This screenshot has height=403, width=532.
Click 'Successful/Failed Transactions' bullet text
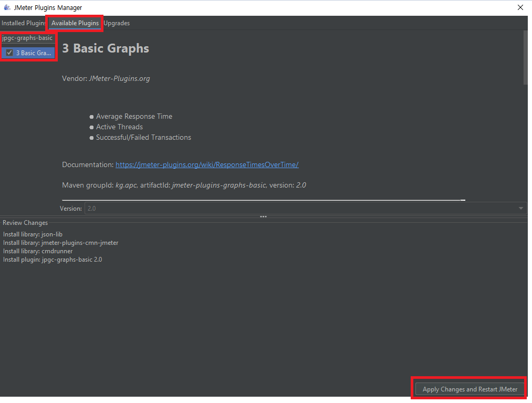(x=143, y=138)
